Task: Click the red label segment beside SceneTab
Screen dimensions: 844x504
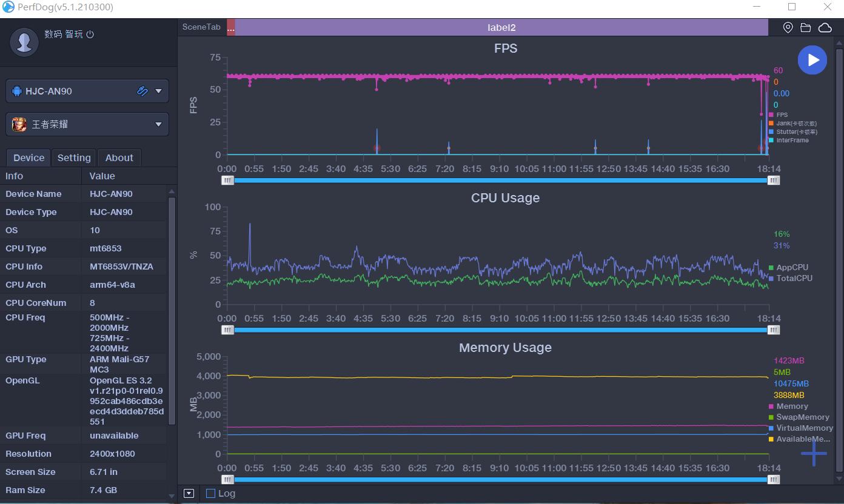Action: click(230, 27)
